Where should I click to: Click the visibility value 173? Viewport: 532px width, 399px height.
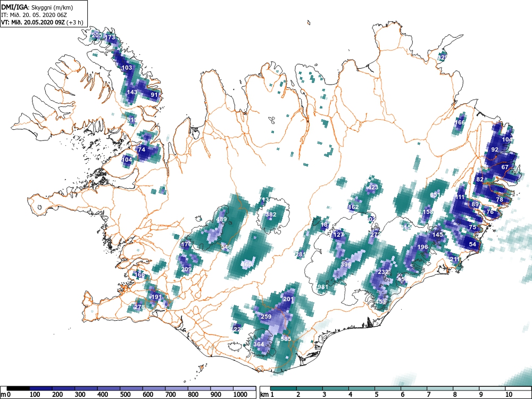(110, 37)
